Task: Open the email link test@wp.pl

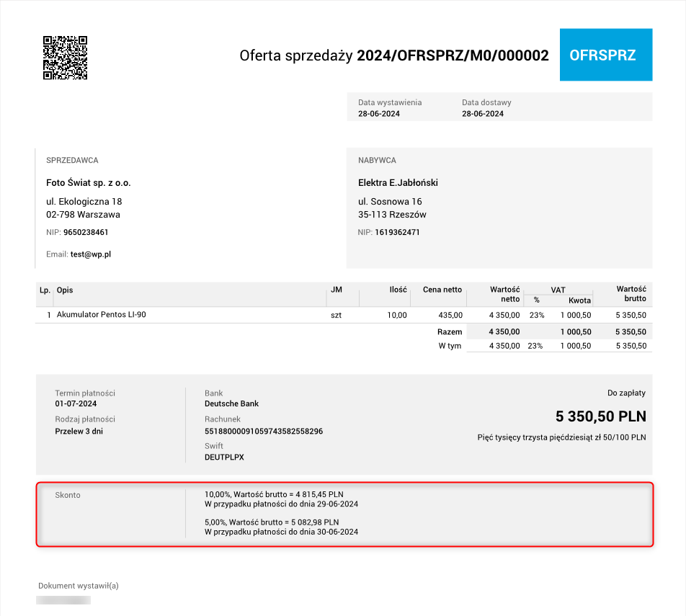Action: (91, 254)
